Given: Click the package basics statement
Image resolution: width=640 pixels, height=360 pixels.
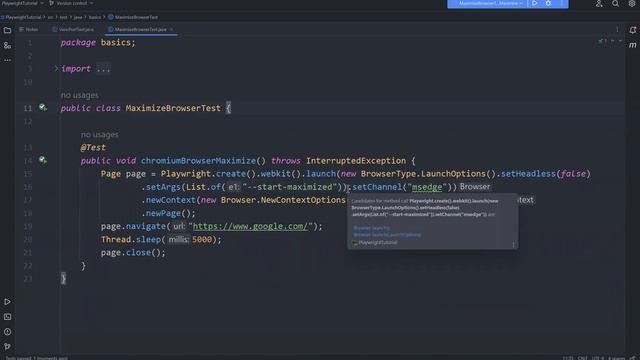Looking at the screenshot, I should pos(98,42).
